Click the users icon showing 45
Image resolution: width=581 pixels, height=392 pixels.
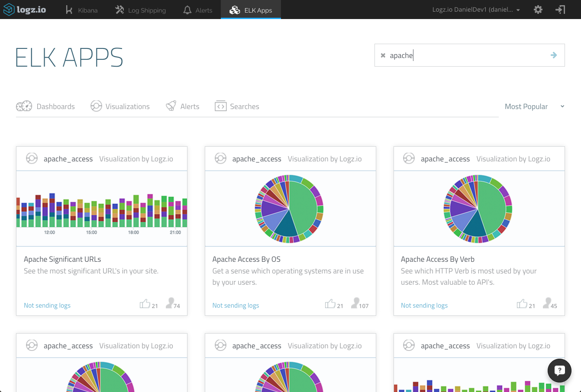(548, 303)
